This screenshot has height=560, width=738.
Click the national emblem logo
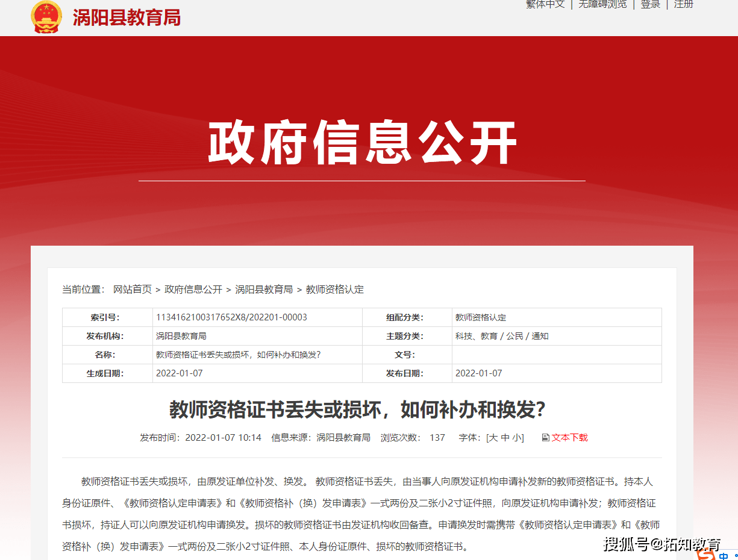tap(46, 16)
